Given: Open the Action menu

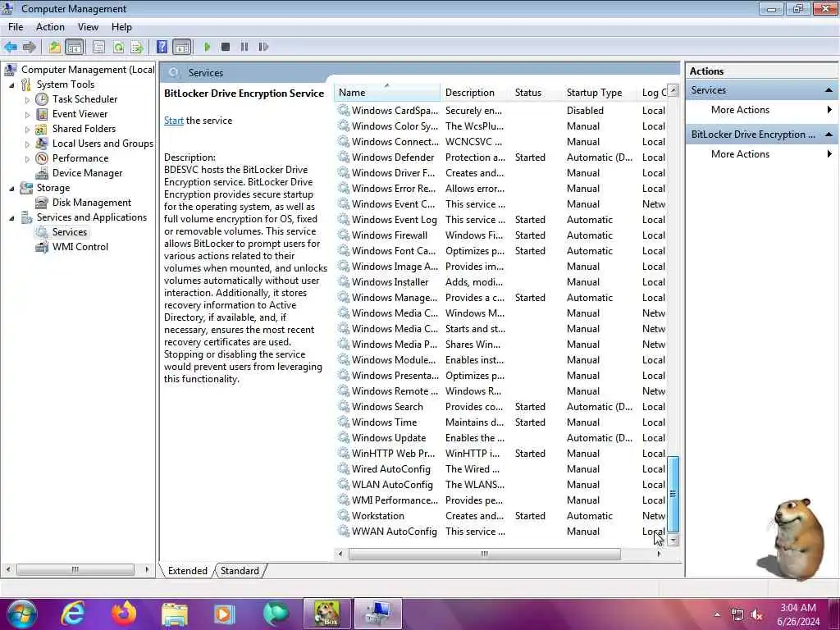Looking at the screenshot, I should 50,27.
